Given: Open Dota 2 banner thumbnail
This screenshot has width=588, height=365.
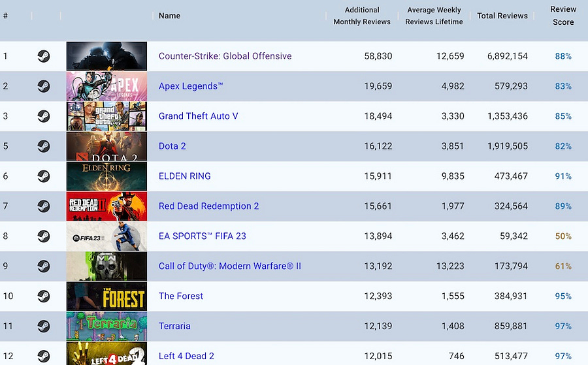Looking at the screenshot, I should coord(106,146).
